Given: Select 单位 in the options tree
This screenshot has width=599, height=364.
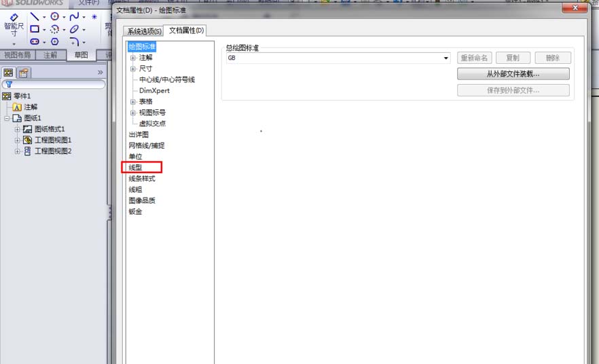Looking at the screenshot, I should pyautogui.click(x=136, y=157).
